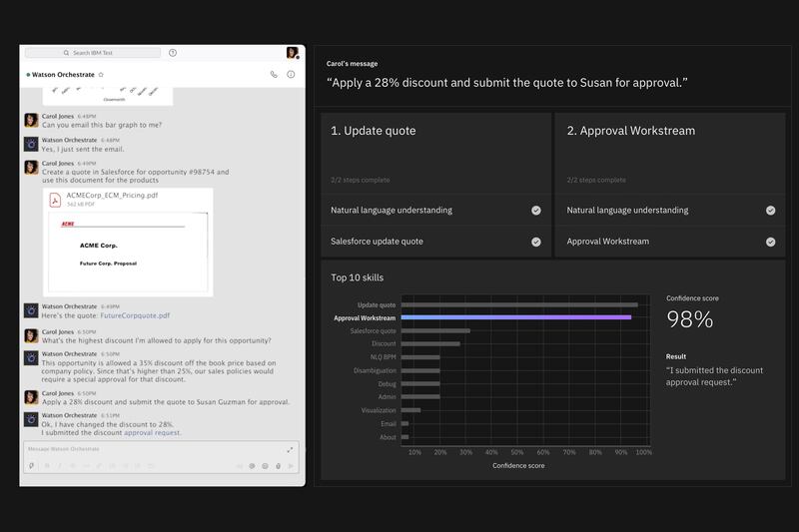Open the FutureCorpquote.pdf link
The image size is (799, 532).
[x=135, y=315]
